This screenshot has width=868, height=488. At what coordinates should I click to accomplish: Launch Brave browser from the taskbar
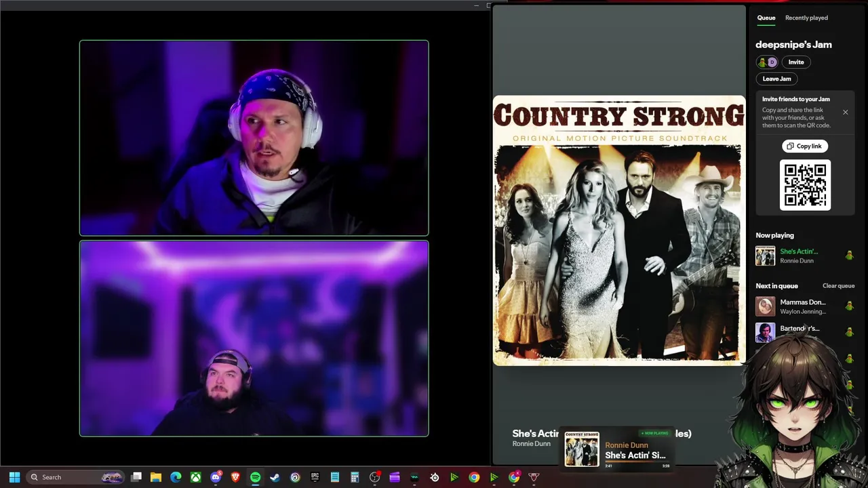[235, 477]
